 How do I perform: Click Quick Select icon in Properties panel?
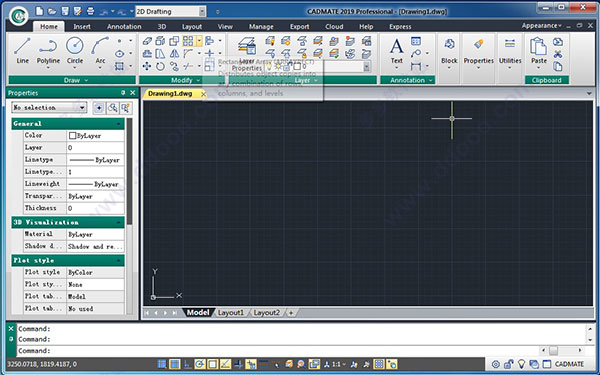[126, 108]
